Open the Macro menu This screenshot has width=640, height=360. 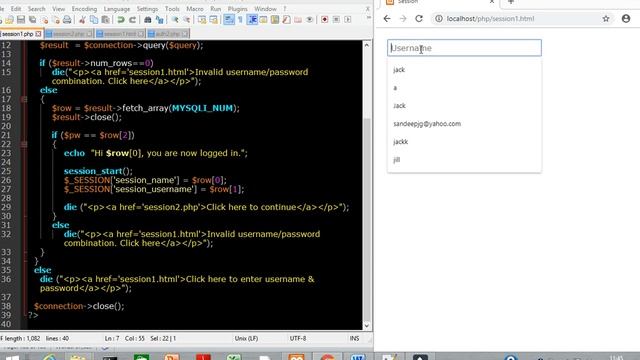click(195, 9)
